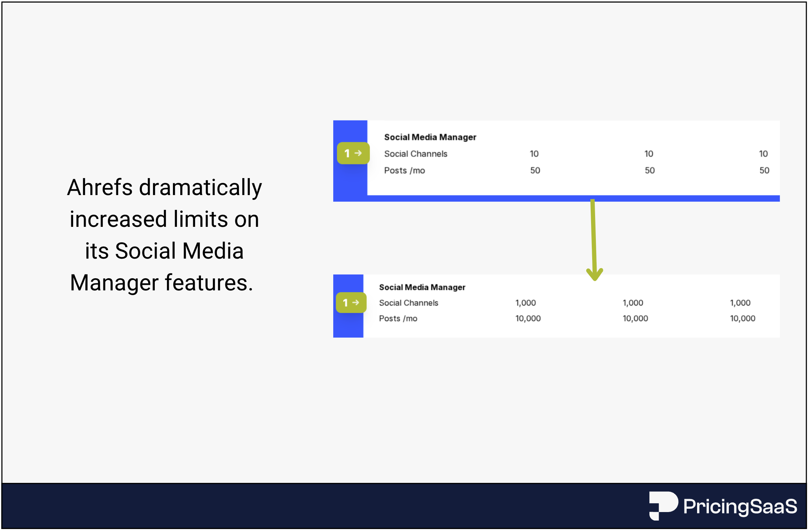Click the PricingSaaS brand text
Screen dimensions: 809x532
point(740,507)
